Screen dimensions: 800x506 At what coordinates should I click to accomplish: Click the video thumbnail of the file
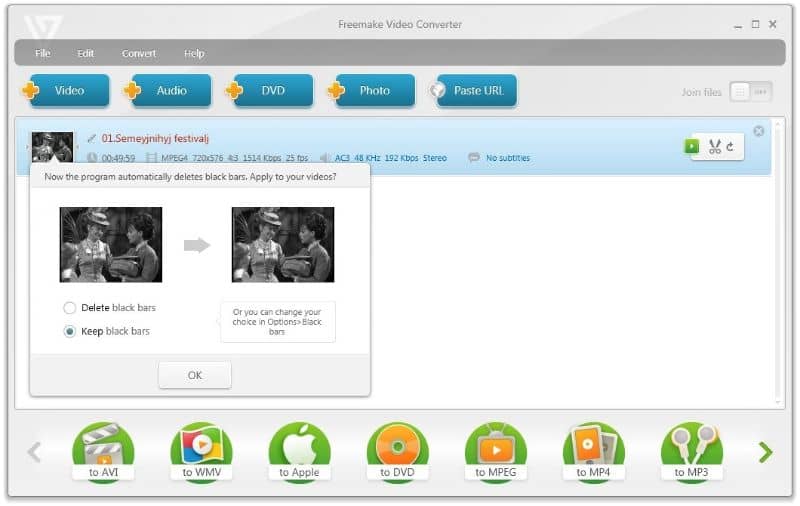click(52, 147)
